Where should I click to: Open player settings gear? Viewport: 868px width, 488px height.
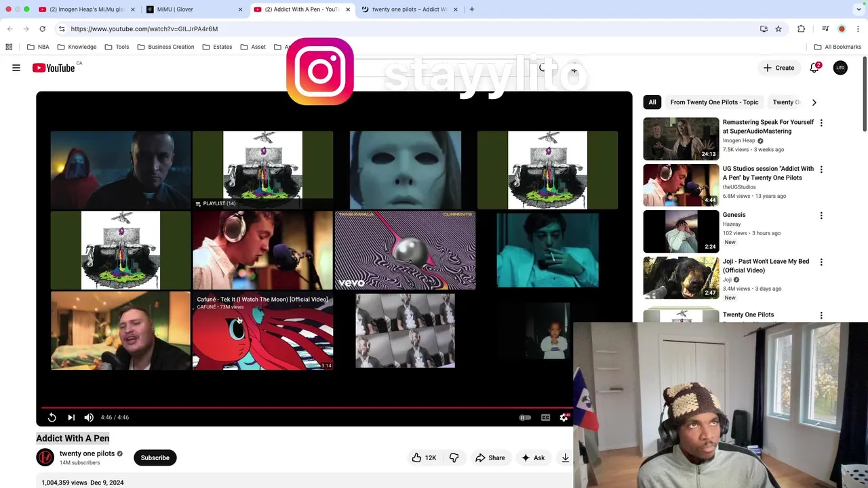tap(564, 418)
